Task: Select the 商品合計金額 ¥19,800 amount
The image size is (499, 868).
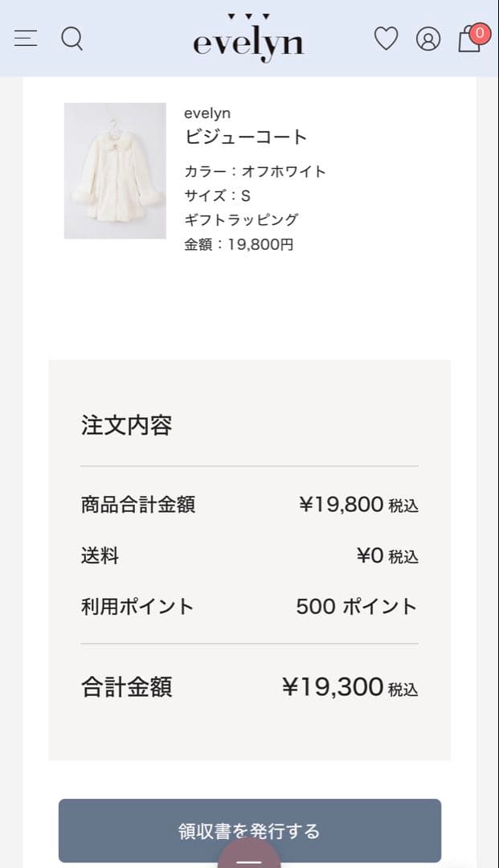Action: point(341,505)
